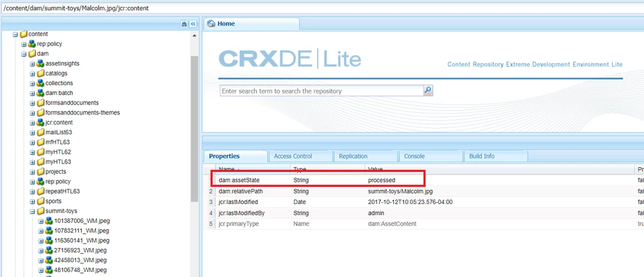Click the 27156923_WM.jpeg asset icon
Viewport: 644px width, 277px height.
pos(49,251)
